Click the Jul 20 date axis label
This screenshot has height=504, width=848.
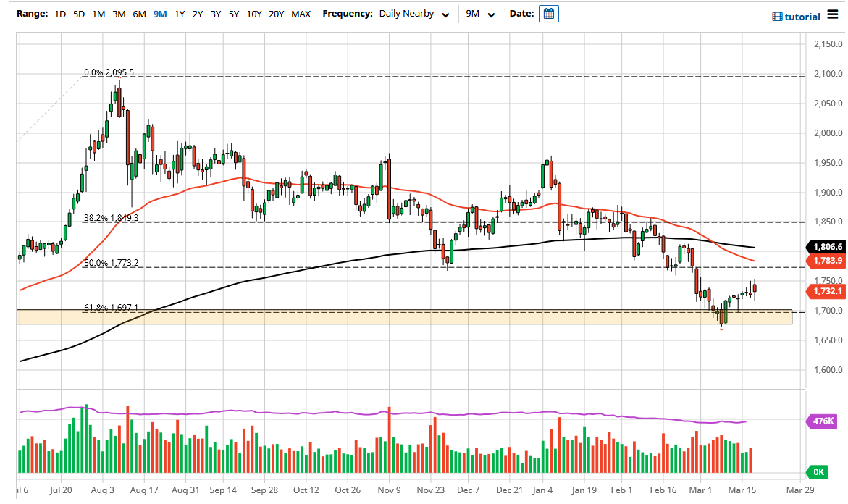61,490
